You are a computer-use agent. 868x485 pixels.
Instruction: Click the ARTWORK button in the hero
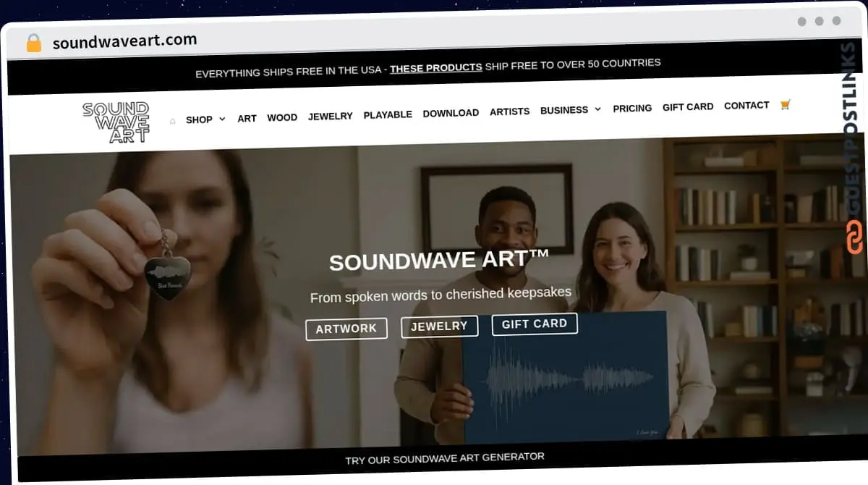click(x=346, y=329)
